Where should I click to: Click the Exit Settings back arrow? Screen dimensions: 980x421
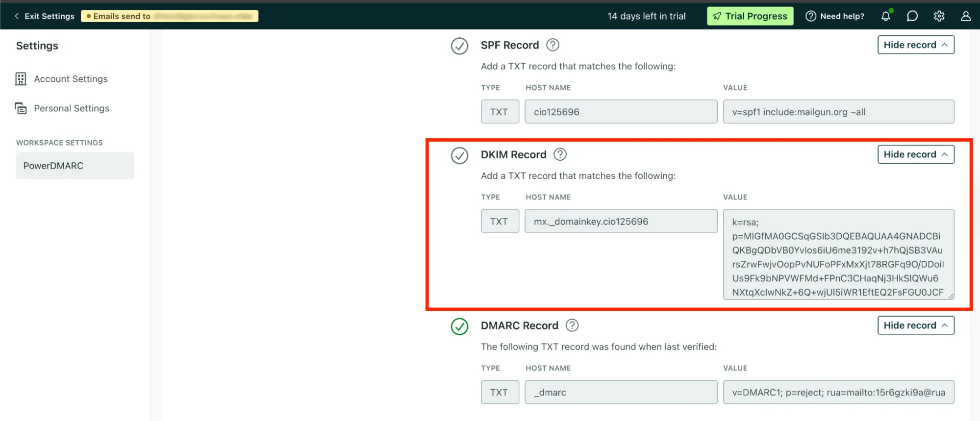[x=17, y=16]
